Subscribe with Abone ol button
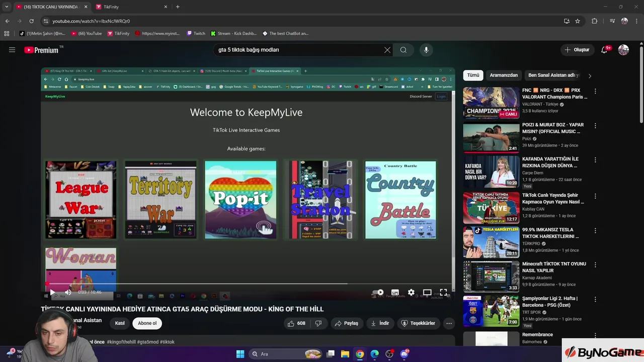This screenshot has width=644, height=362. (x=147, y=323)
